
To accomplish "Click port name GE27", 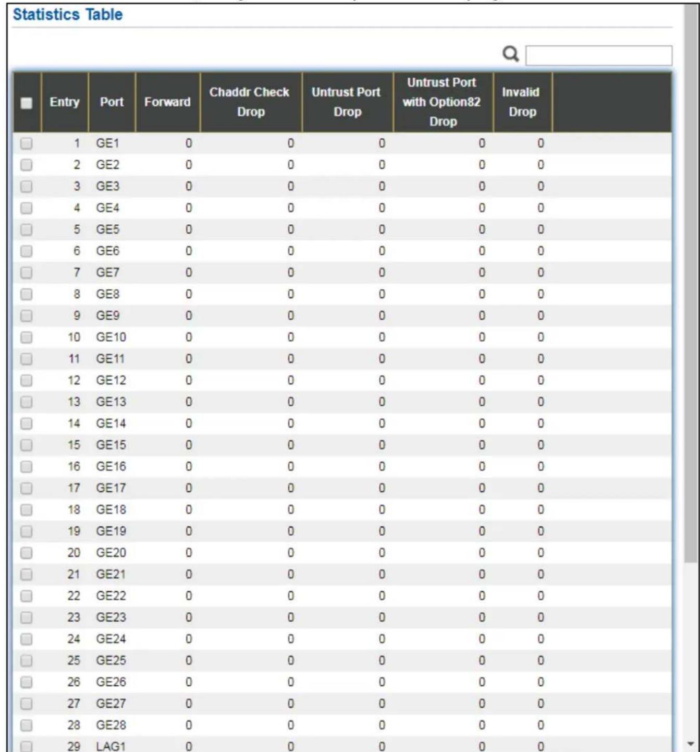I will [x=111, y=704].
